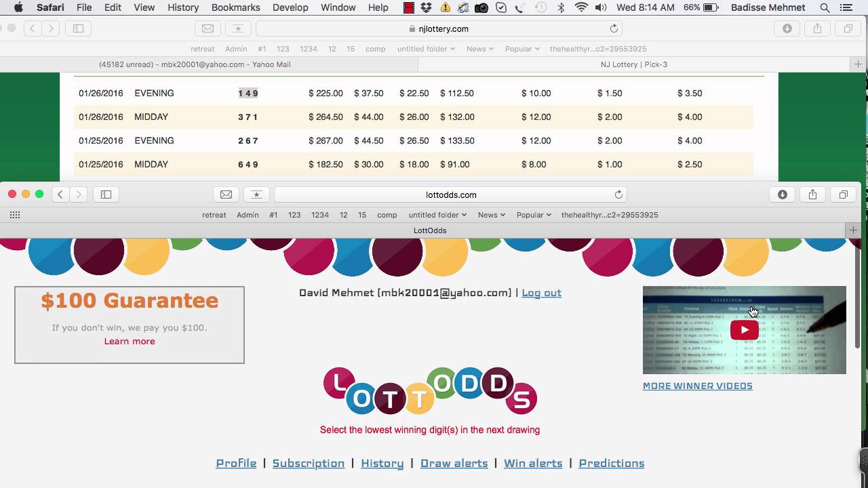868x488 pixels.
Task: Add new tab in njlottery window
Action: tap(858, 64)
